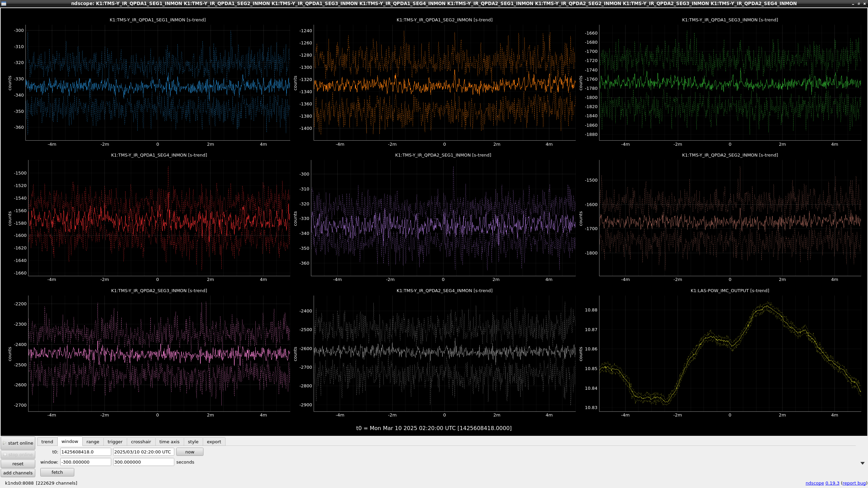Screen dimensions: 868x488
Task: Switch to the crosshair tab
Action: click(x=141, y=442)
